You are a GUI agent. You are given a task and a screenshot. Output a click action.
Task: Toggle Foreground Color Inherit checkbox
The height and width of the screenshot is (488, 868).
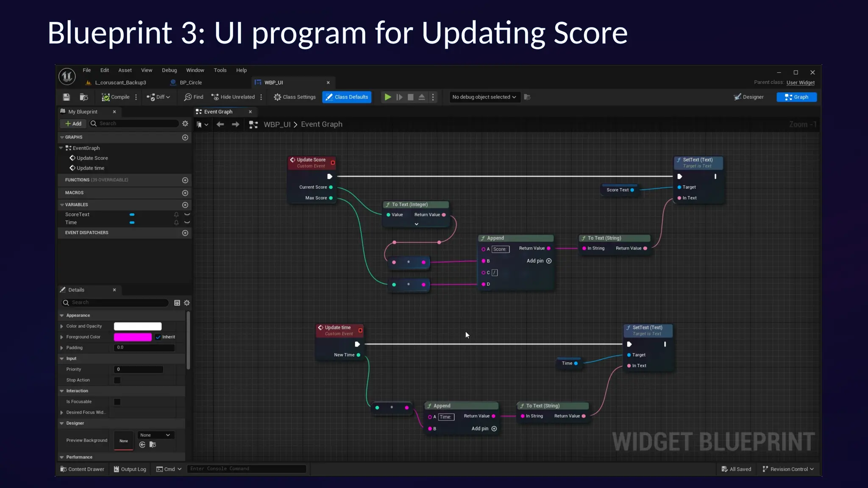(158, 337)
